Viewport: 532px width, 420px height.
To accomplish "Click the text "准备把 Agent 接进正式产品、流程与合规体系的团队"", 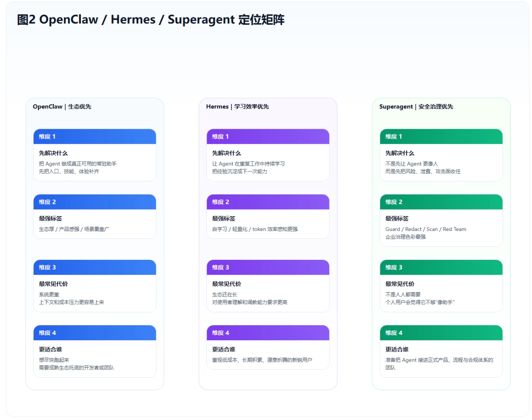I will 439,364.
